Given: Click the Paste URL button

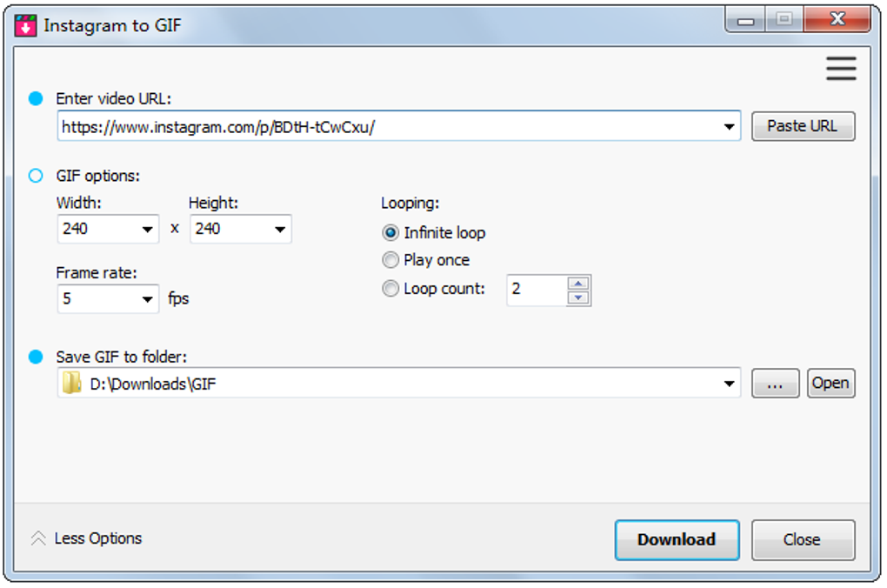Looking at the screenshot, I should pyautogui.click(x=803, y=126).
